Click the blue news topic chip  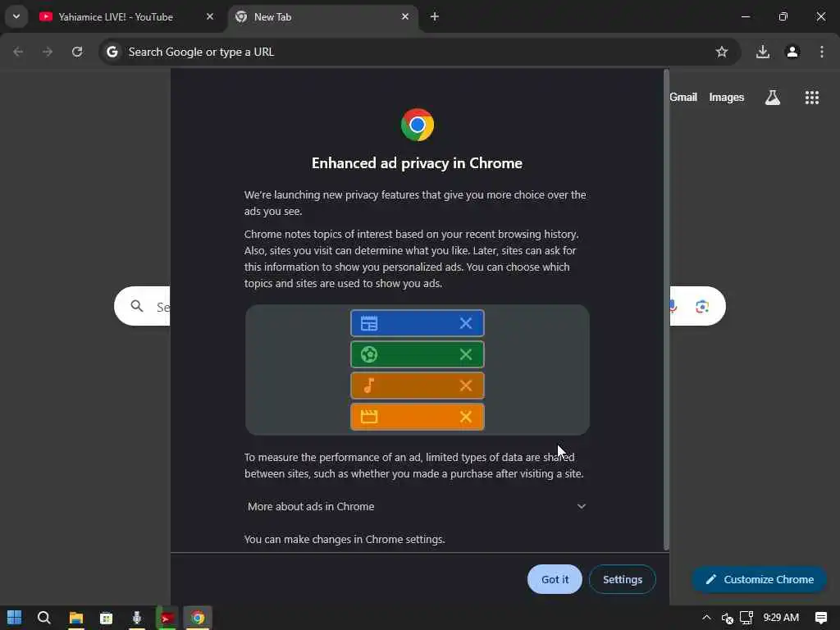pos(417,323)
